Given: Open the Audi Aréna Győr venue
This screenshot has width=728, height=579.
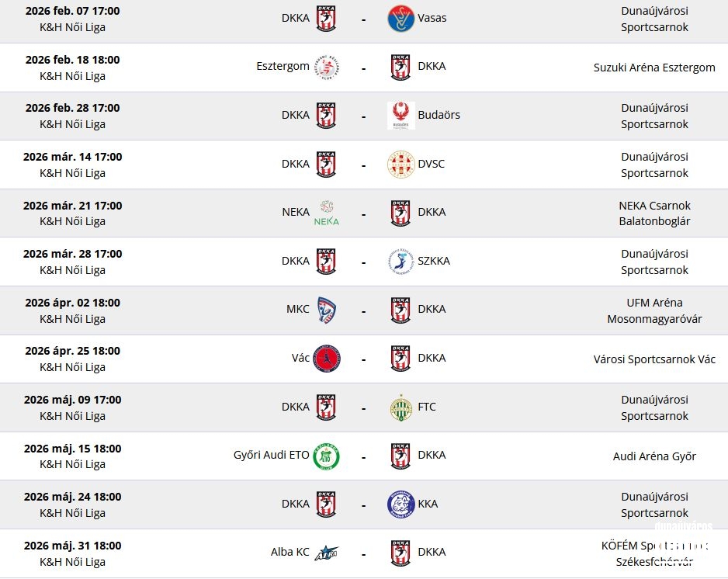Looking at the screenshot, I should (654, 456).
